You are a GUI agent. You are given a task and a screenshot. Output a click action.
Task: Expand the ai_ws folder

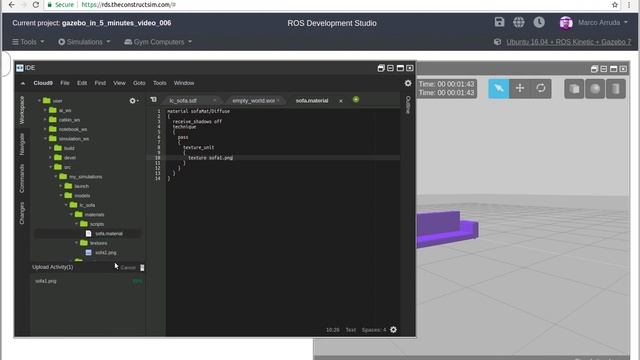[x=45, y=110]
